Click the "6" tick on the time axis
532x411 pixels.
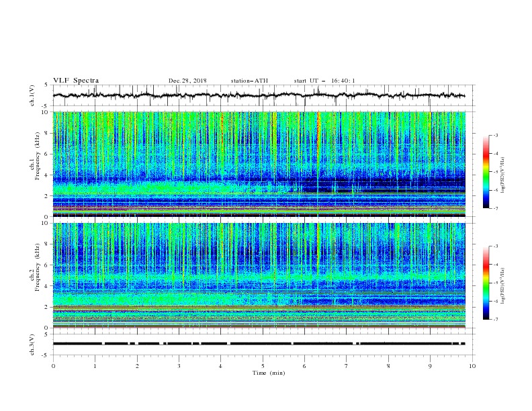[304, 366]
